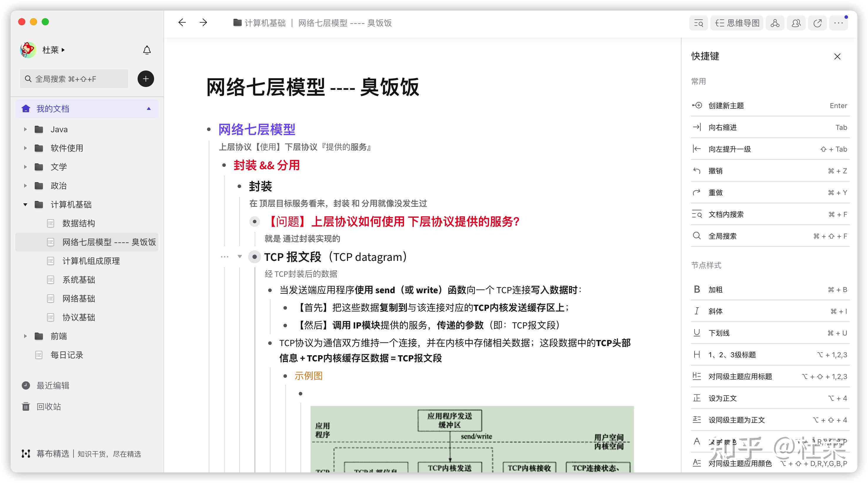The width and height of the screenshot is (868, 483).
Task: Click the user avatar picture
Action: [28, 50]
